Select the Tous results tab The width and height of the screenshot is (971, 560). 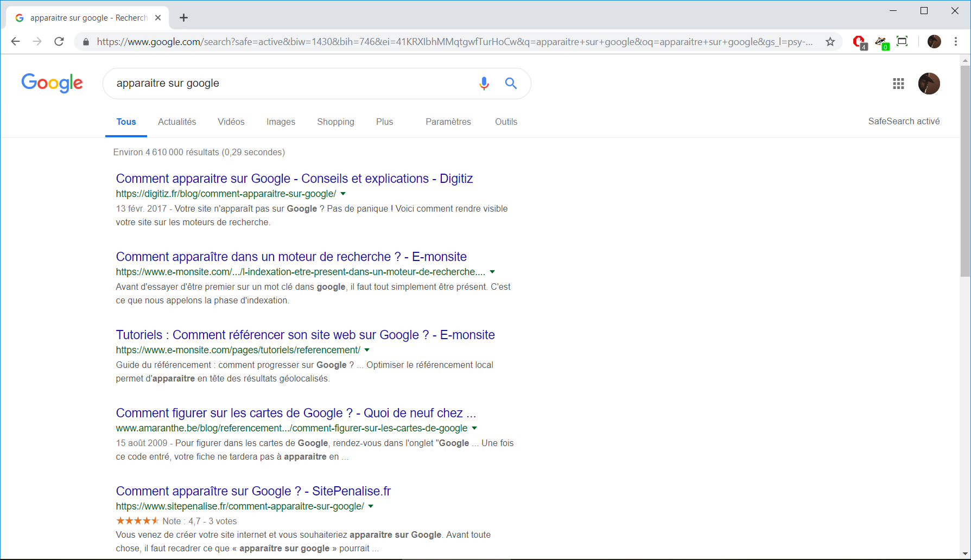click(x=126, y=122)
